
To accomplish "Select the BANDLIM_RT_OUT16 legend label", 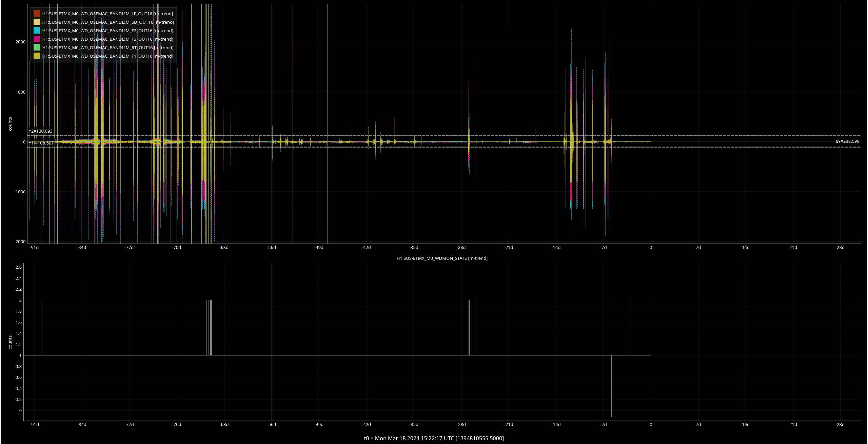I will [x=108, y=47].
